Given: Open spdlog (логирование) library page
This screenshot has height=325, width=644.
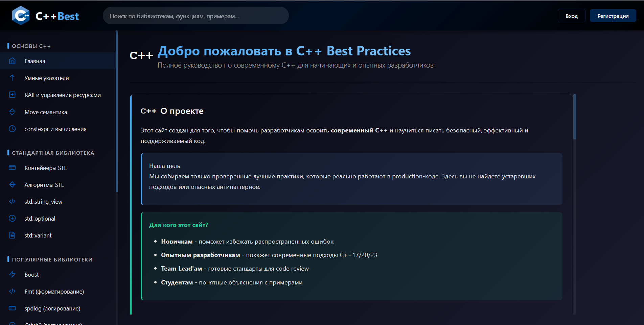Looking at the screenshot, I should (58, 308).
